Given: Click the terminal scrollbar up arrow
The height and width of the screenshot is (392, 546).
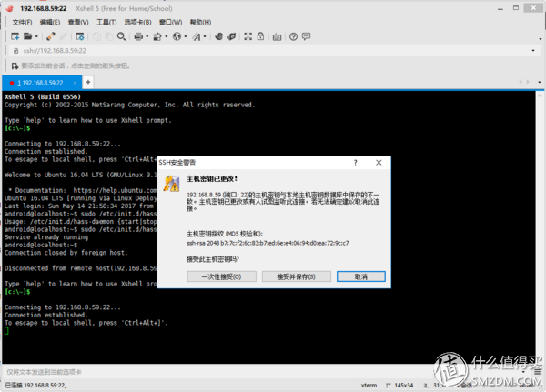Looking at the screenshot, I should [540, 95].
